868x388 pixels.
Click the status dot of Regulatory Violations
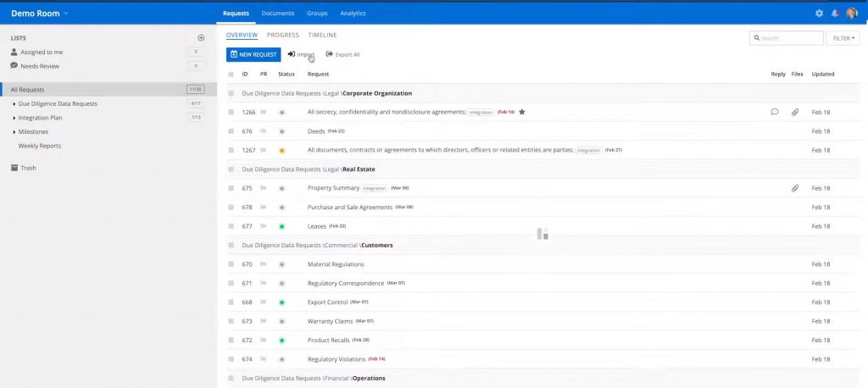281,359
